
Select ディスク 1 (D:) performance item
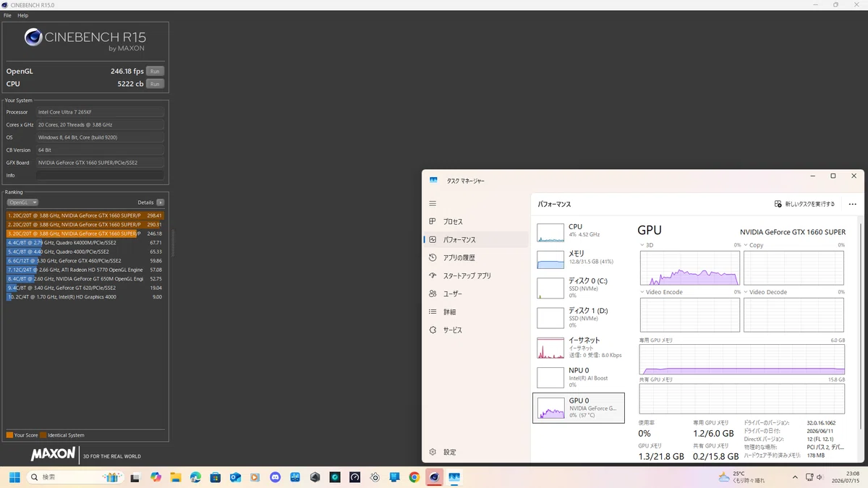579,317
